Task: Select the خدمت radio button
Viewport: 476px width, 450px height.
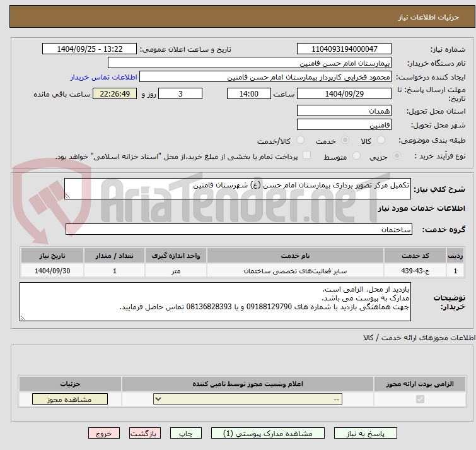Action: 345,140
